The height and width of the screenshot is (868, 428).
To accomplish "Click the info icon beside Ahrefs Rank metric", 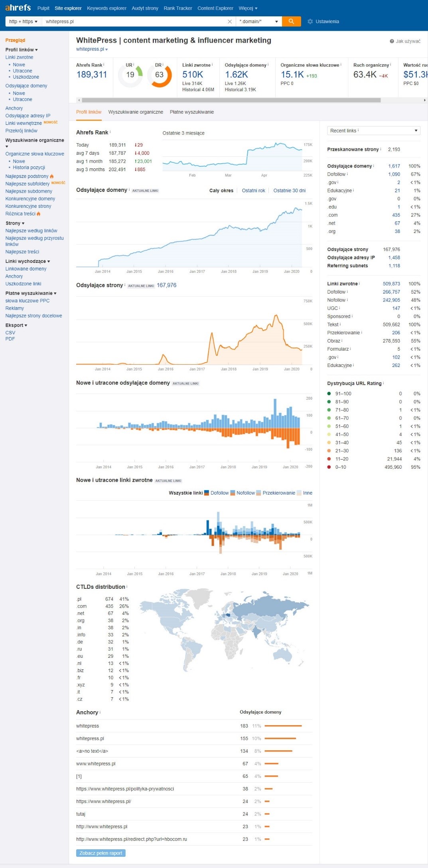I will [x=104, y=64].
